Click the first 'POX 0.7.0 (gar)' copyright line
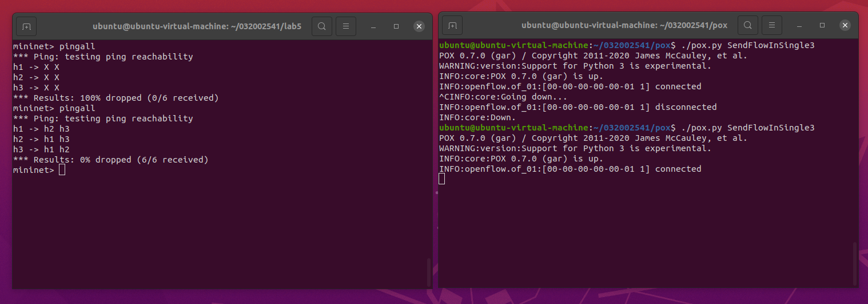The height and width of the screenshot is (304, 868). (x=593, y=56)
